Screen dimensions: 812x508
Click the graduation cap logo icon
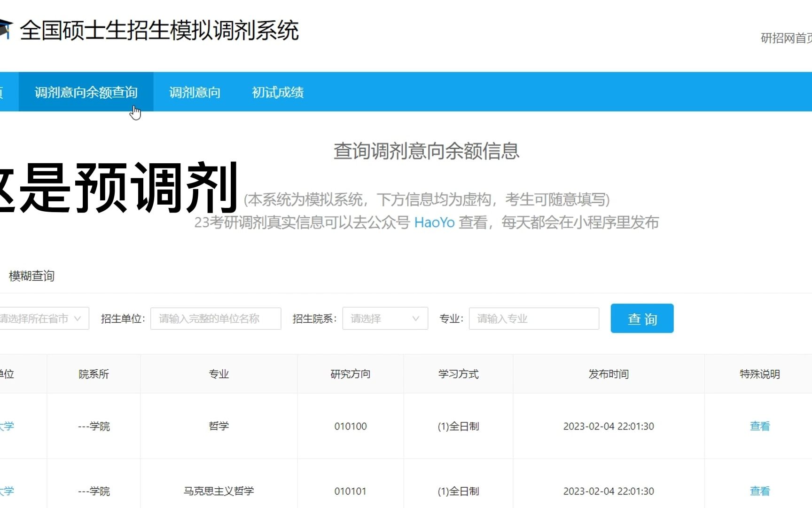pyautogui.click(x=6, y=29)
